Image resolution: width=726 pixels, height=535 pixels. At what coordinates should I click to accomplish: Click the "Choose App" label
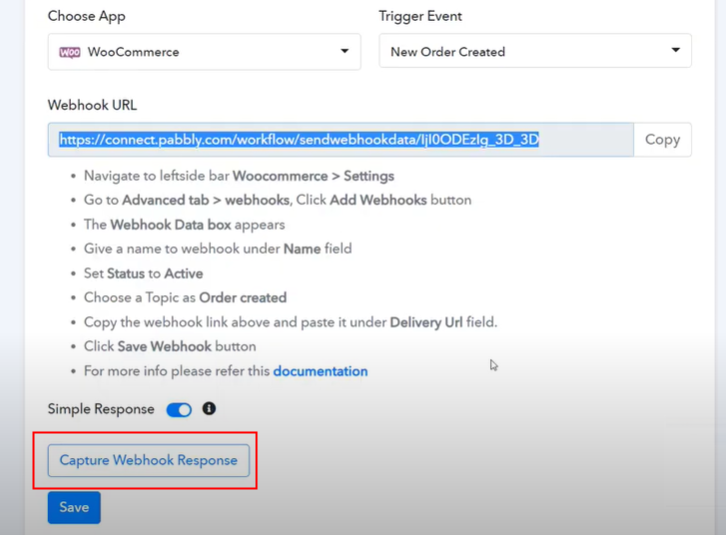[87, 16]
